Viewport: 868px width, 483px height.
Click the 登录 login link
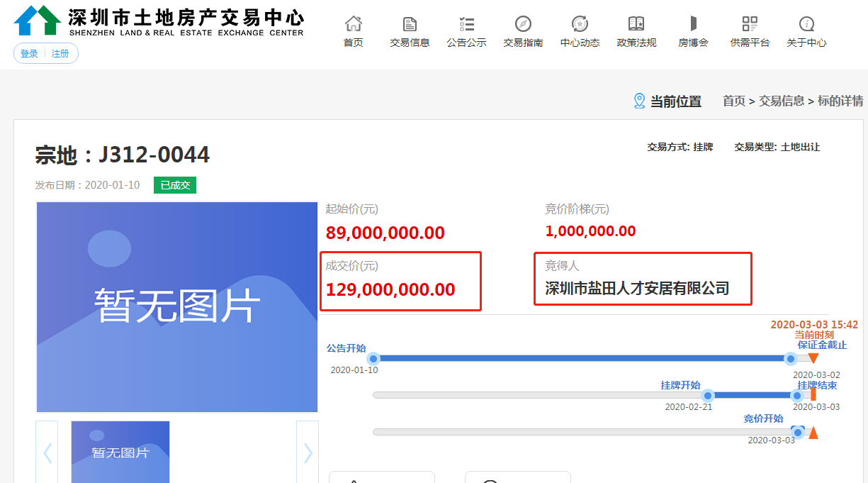pyautogui.click(x=29, y=54)
